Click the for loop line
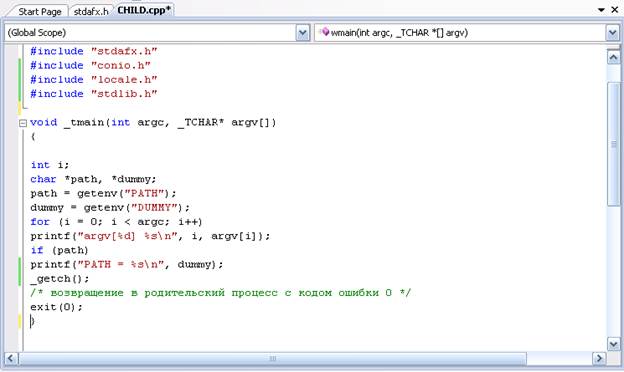624x372 pixels. pos(117,222)
